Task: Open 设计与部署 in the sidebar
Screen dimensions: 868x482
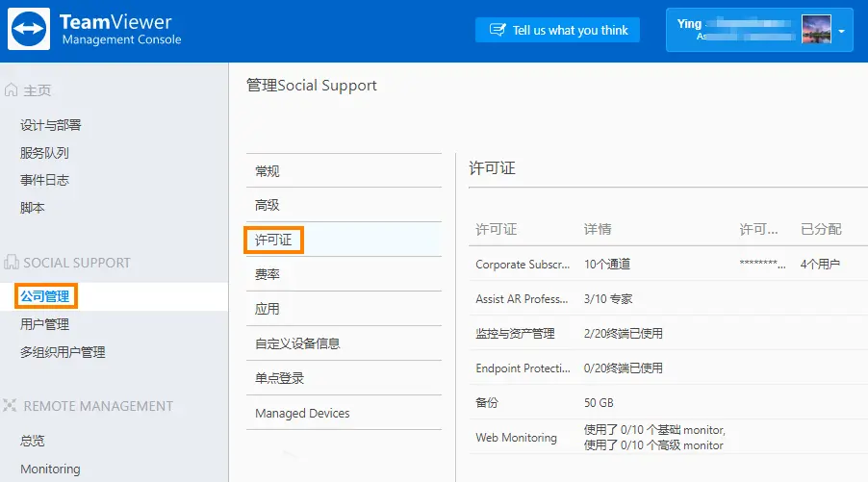Action: [51, 125]
